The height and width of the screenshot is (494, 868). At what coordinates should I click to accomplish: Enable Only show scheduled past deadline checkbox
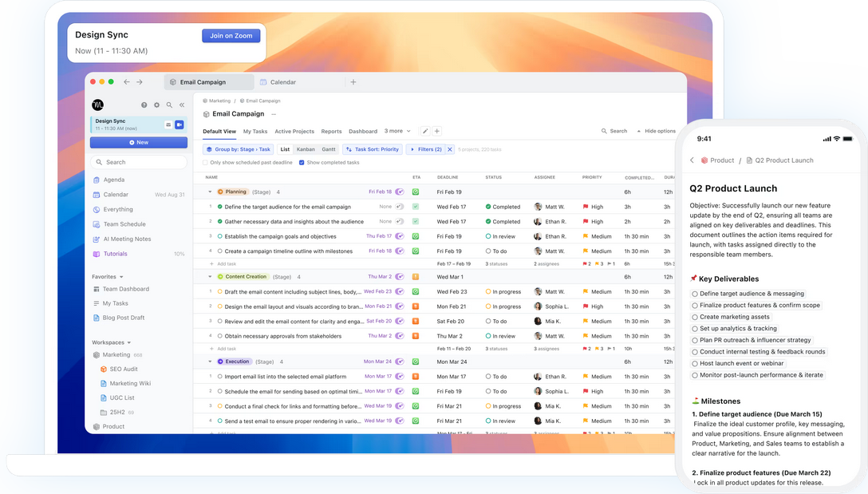(x=206, y=163)
